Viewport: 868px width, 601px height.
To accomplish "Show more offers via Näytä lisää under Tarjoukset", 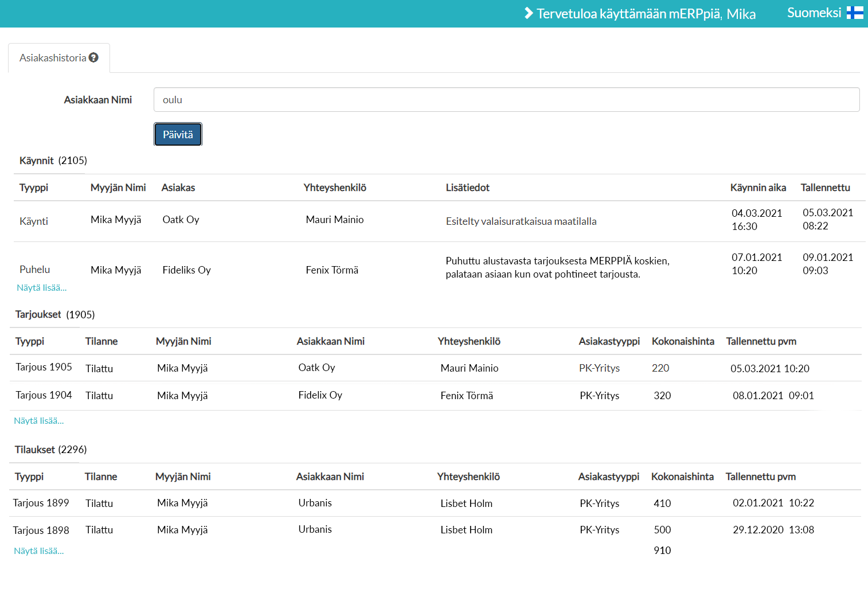I will (39, 421).
